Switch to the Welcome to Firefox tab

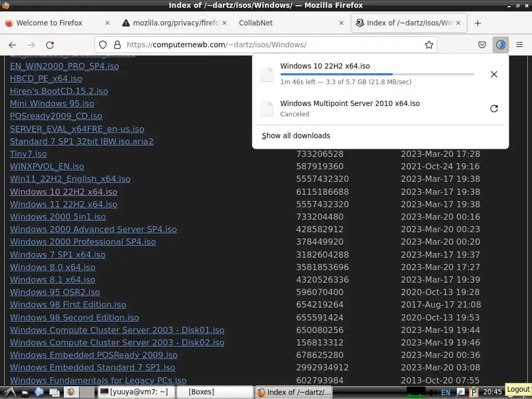click(49, 23)
